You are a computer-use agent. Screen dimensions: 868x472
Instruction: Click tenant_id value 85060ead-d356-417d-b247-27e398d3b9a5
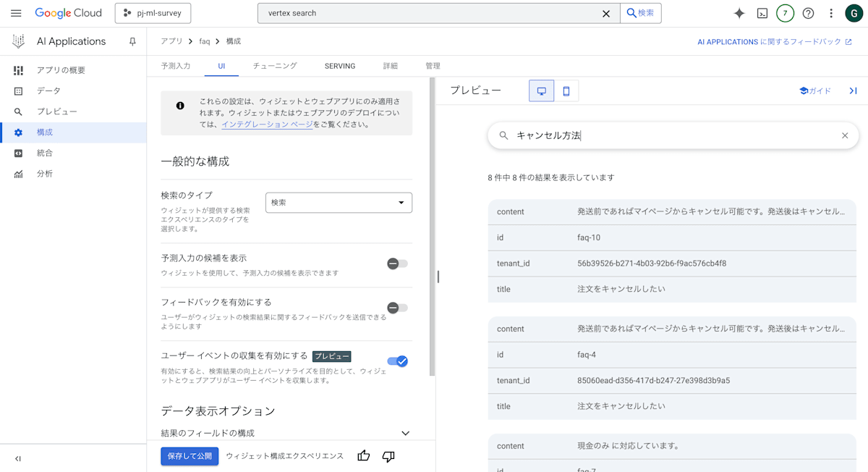[654, 381]
